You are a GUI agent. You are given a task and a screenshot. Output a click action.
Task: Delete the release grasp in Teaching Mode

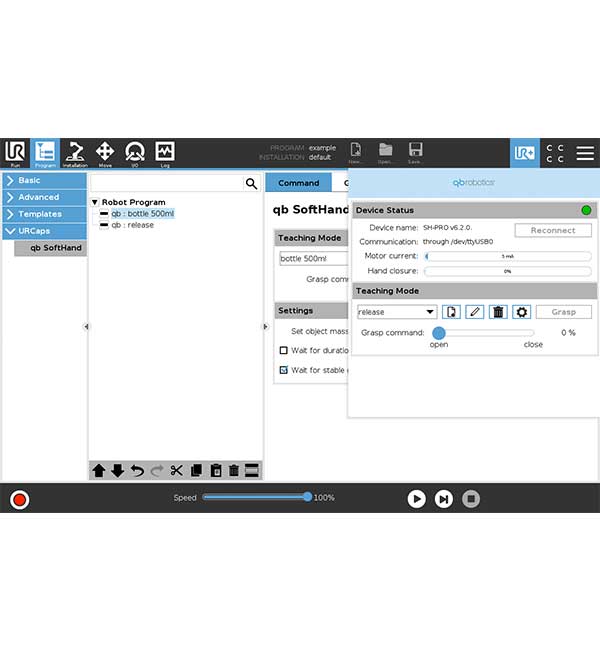(x=498, y=312)
